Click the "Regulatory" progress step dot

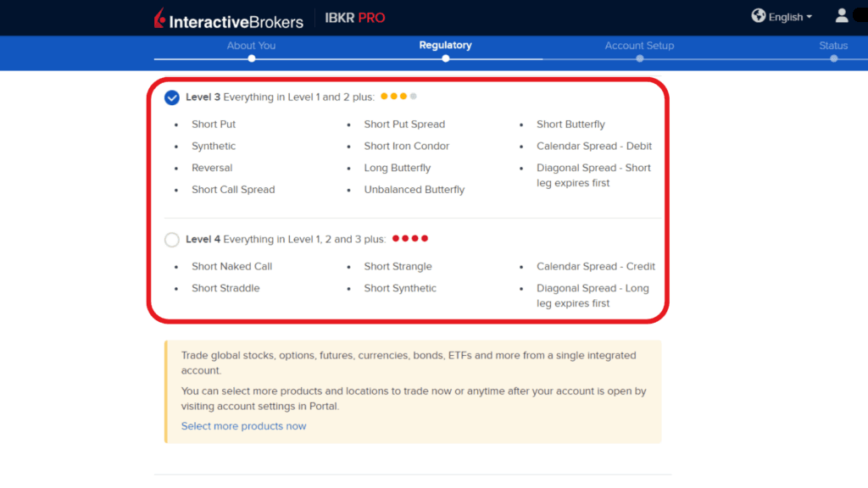(445, 58)
